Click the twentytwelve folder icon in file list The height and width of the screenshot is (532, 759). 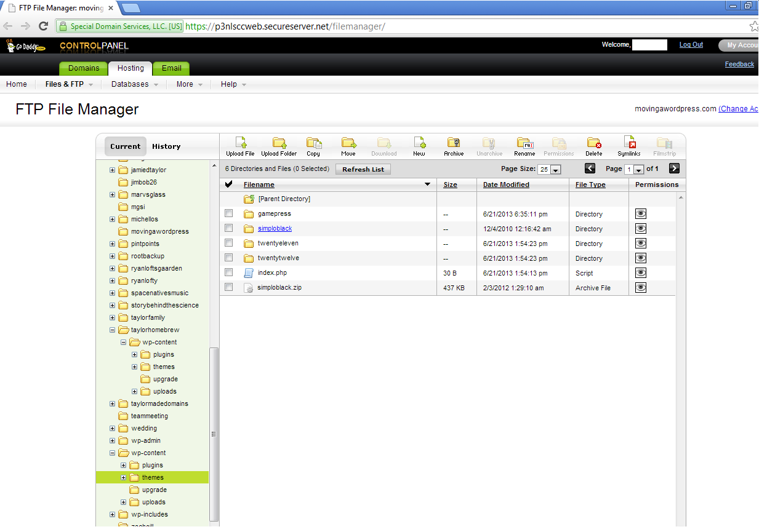tap(249, 258)
